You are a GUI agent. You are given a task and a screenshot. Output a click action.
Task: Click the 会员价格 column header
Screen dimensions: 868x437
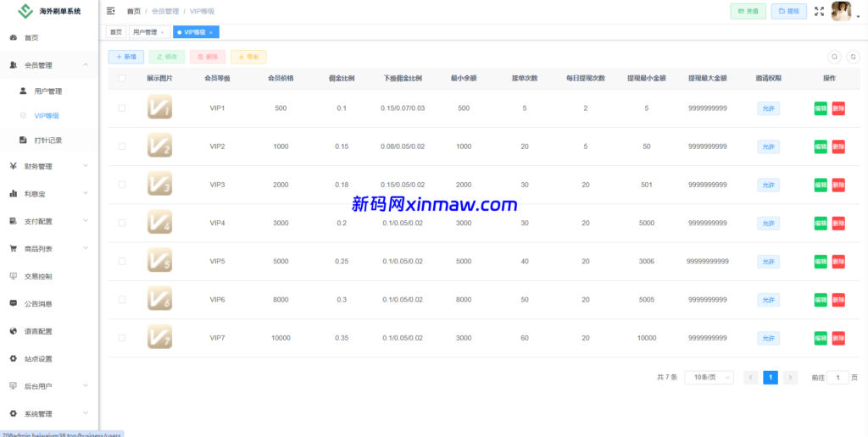coord(281,78)
